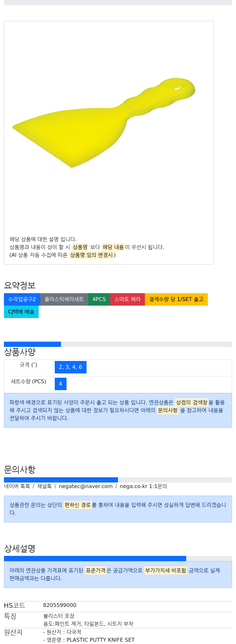Click the 문의사항 section progress bar

click(x=118, y=480)
